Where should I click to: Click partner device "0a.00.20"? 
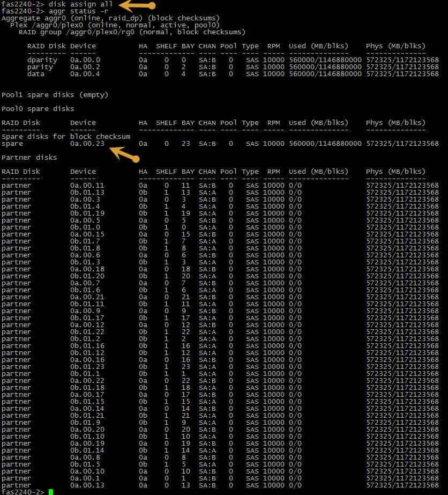[87, 430]
